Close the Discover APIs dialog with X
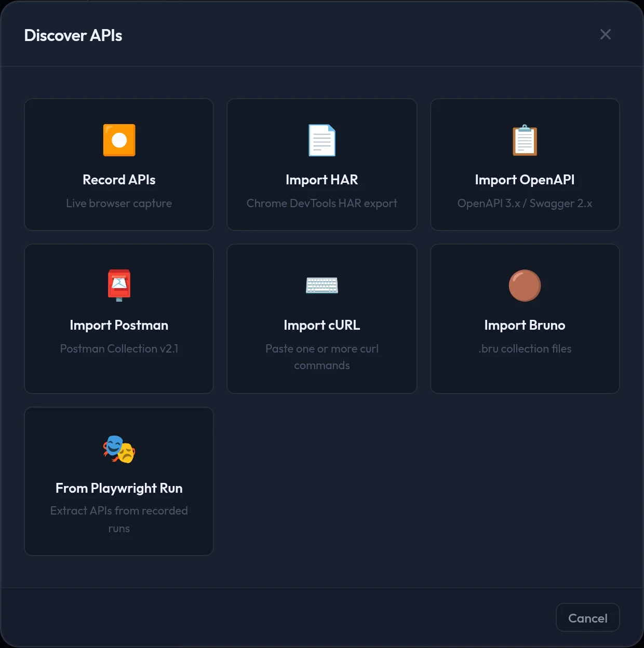This screenshot has width=644, height=648. click(606, 34)
